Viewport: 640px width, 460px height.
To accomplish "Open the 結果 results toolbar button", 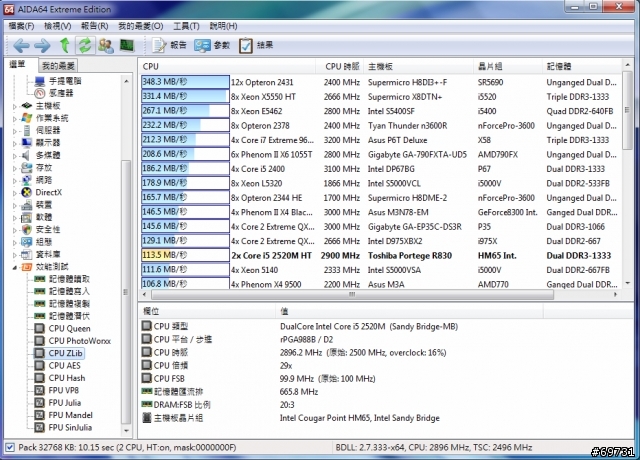I will point(256,45).
